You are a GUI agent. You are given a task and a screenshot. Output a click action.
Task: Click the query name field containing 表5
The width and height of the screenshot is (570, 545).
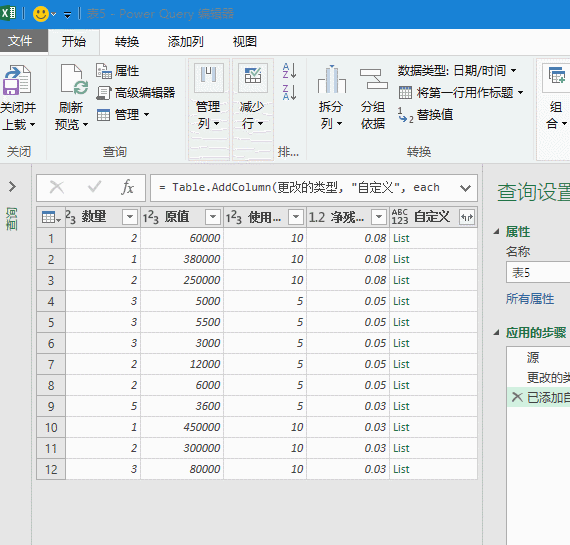click(x=538, y=272)
